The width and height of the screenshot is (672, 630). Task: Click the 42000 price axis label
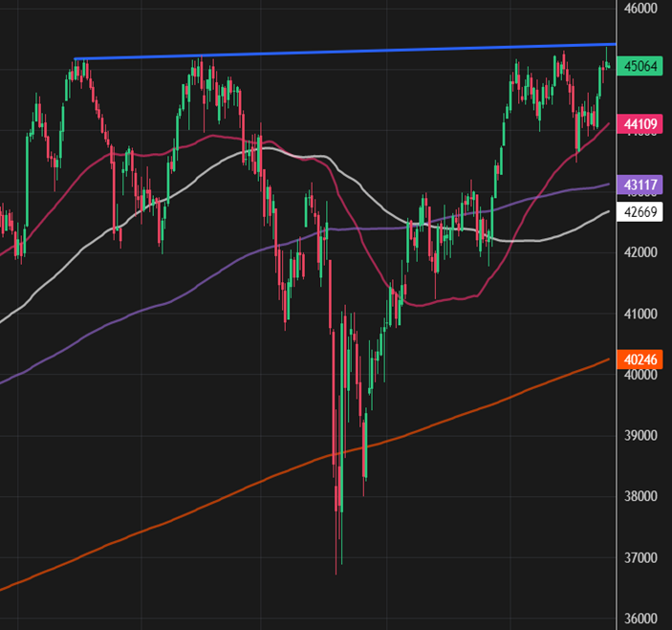pos(641,253)
